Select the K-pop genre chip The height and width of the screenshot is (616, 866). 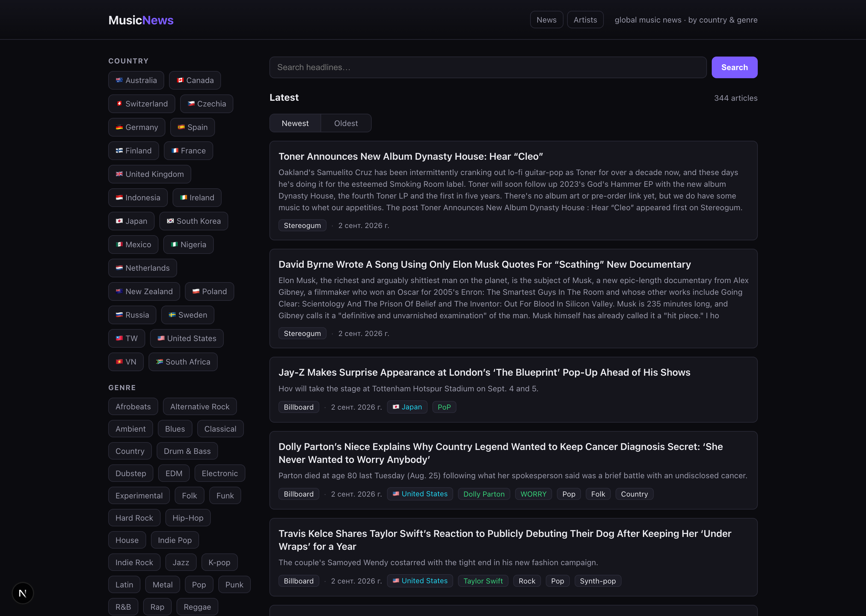click(220, 562)
